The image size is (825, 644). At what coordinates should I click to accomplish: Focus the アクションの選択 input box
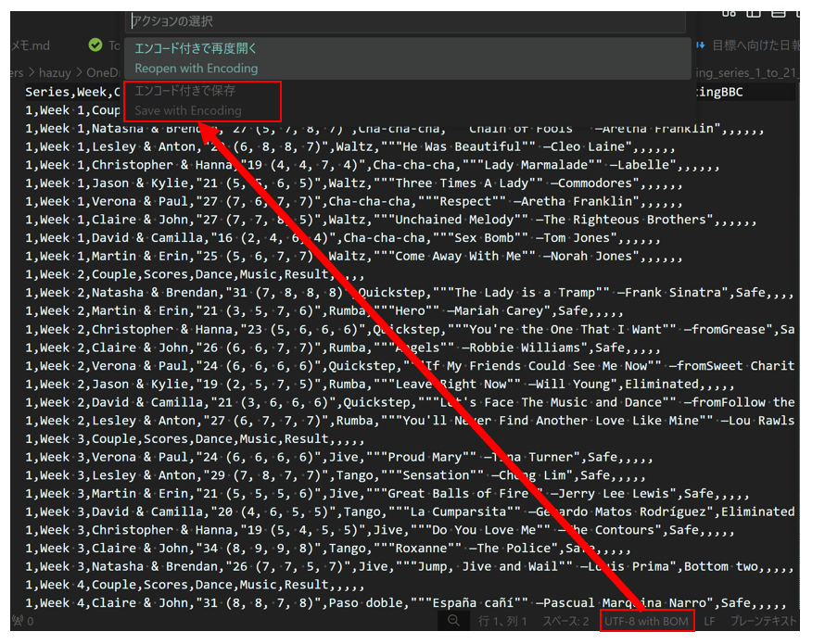pos(406,21)
